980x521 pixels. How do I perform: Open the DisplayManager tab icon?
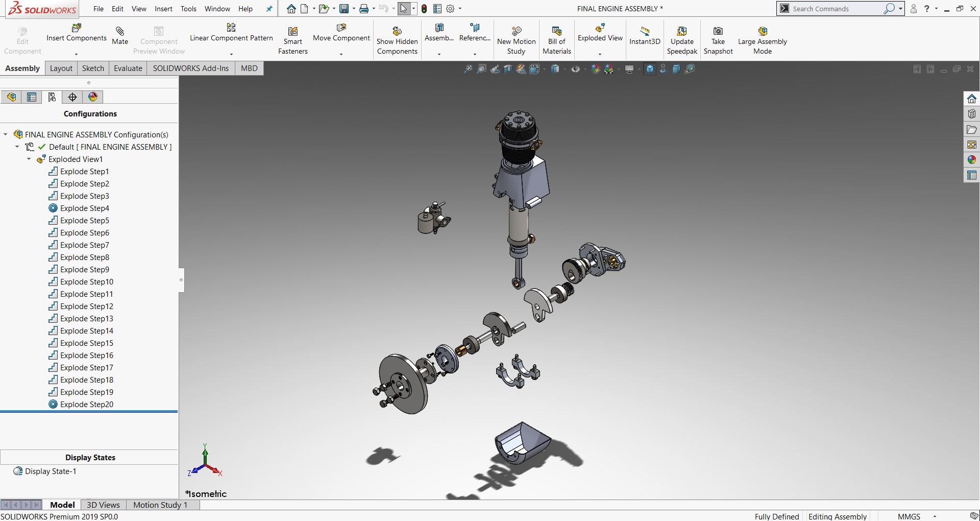click(x=93, y=97)
